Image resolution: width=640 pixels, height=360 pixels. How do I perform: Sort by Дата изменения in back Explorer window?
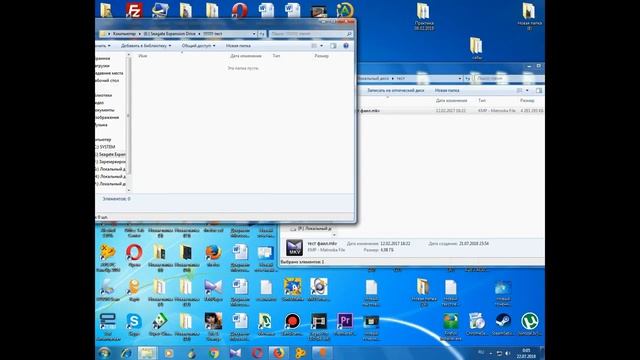pyautogui.click(x=451, y=100)
